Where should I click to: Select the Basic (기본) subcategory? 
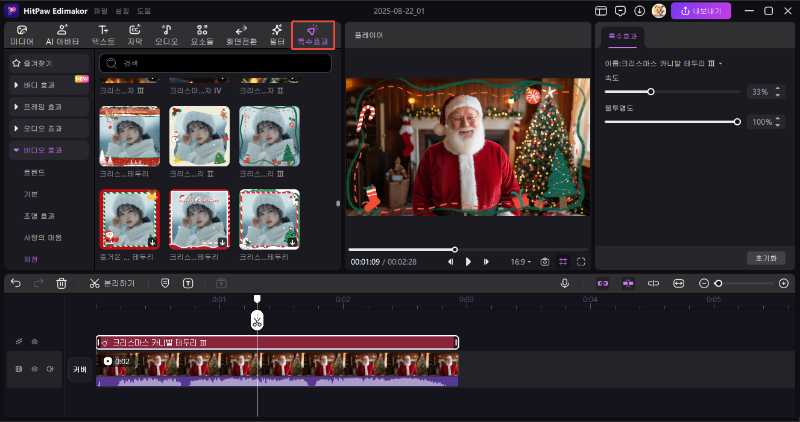31,194
